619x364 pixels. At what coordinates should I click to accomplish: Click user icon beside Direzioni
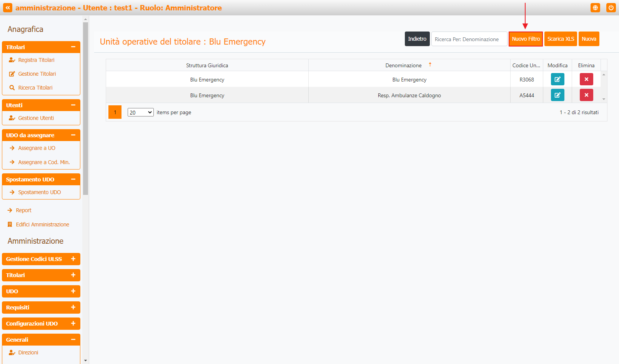12,352
